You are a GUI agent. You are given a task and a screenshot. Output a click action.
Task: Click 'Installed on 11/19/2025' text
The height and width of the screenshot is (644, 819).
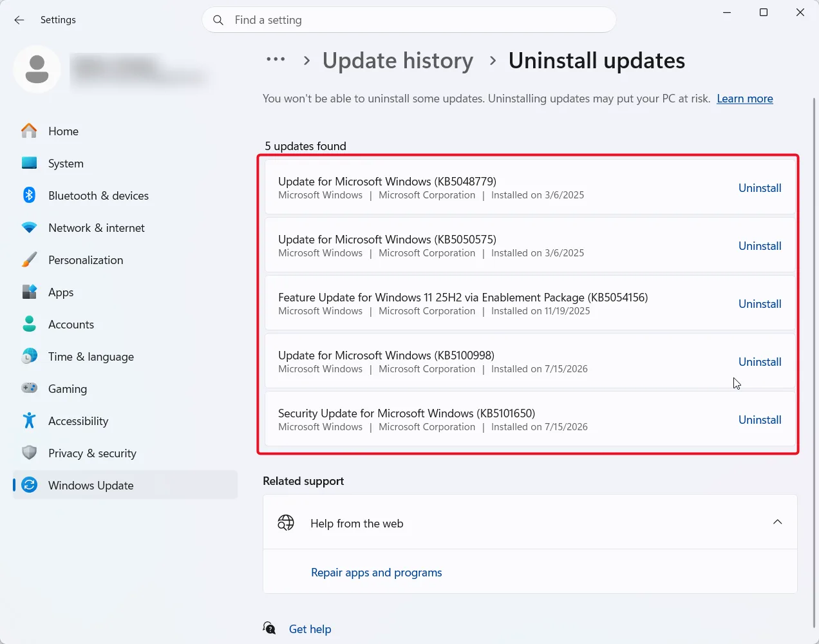pos(540,311)
